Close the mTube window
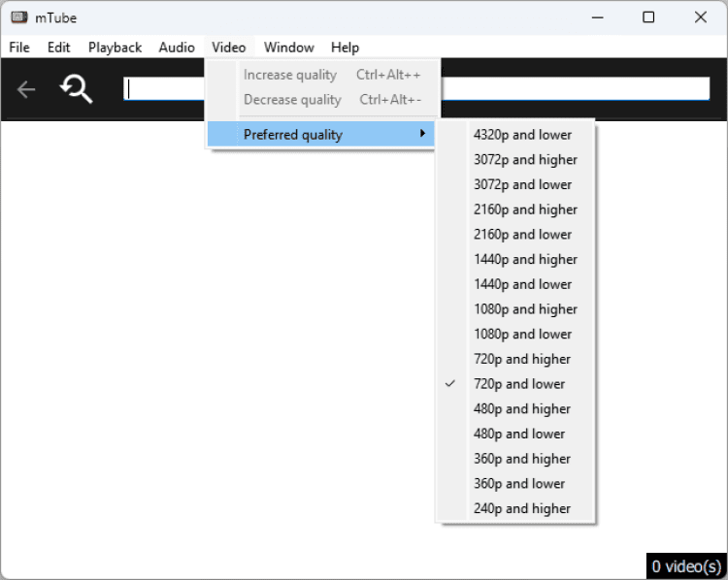Screen dimensions: 728x580 pos(701,17)
